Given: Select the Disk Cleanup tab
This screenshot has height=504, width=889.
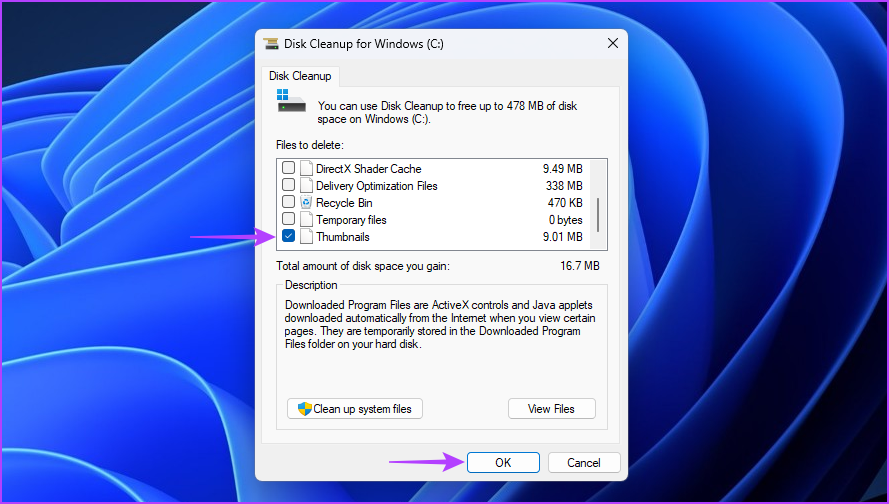Looking at the screenshot, I should pyautogui.click(x=300, y=76).
